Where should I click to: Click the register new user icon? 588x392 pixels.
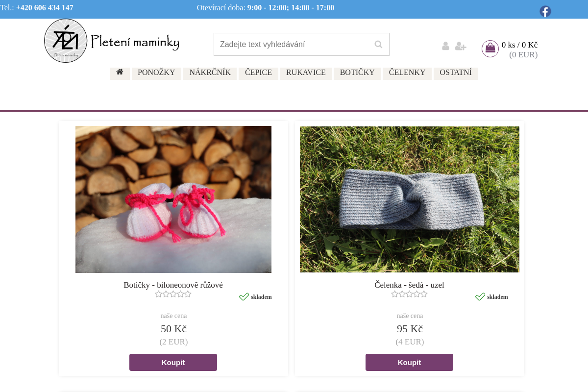pyautogui.click(x=460, y=46)
